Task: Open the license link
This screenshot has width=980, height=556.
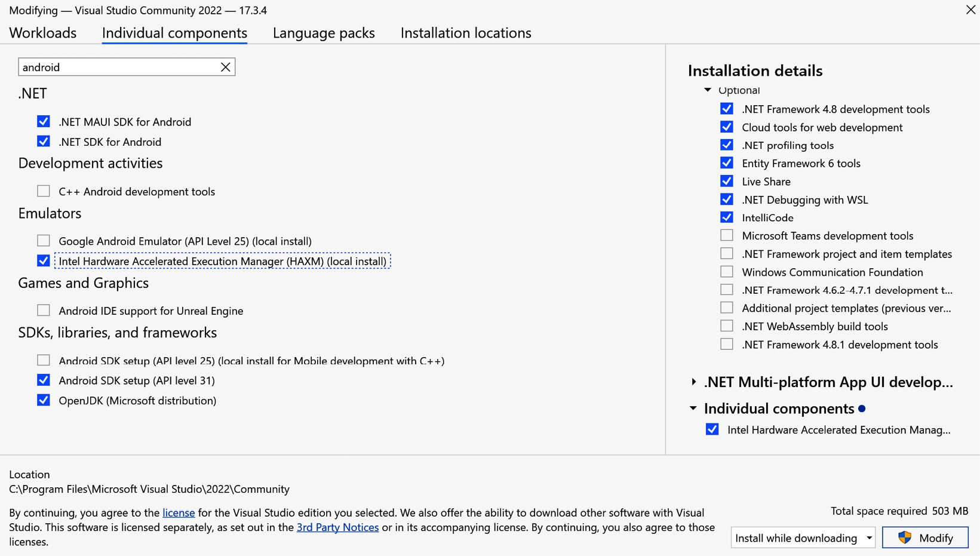Action: point(179,512)
